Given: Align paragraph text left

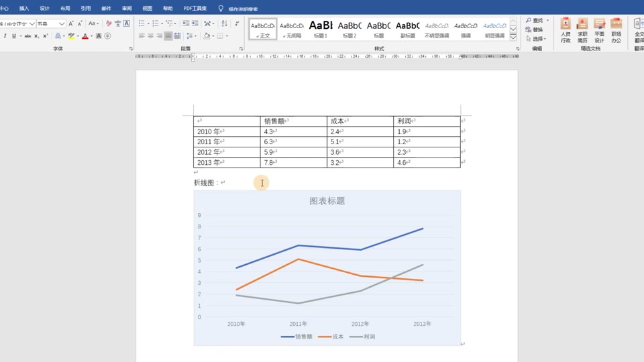Looking at the screenshot, I should tap(142, 36).
